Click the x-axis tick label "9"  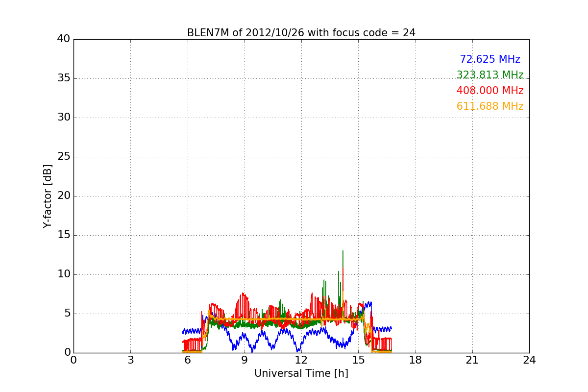245,360
